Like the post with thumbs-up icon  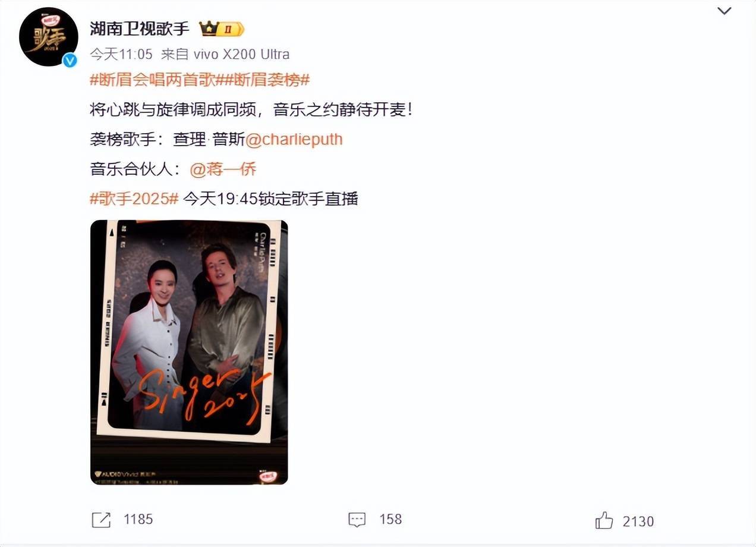[604, 520]
